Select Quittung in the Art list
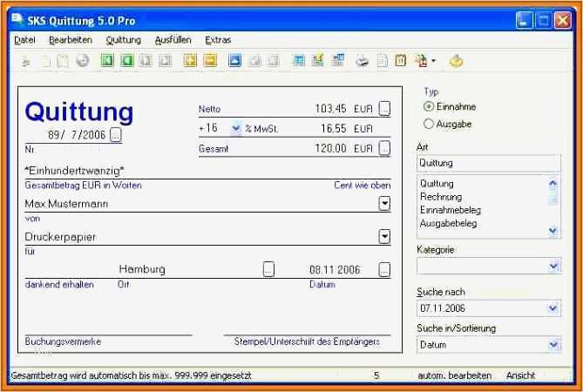The image size is (583, 392). 437,184
